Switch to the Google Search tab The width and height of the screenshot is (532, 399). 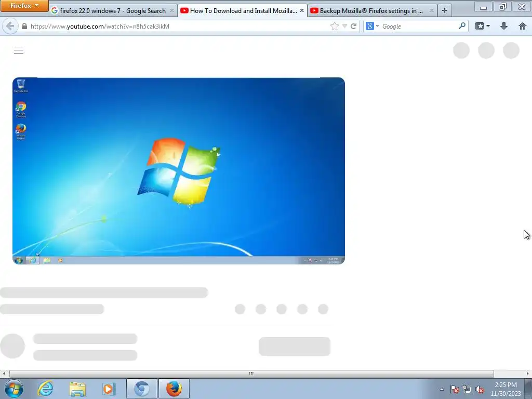(x=113, y=10)
